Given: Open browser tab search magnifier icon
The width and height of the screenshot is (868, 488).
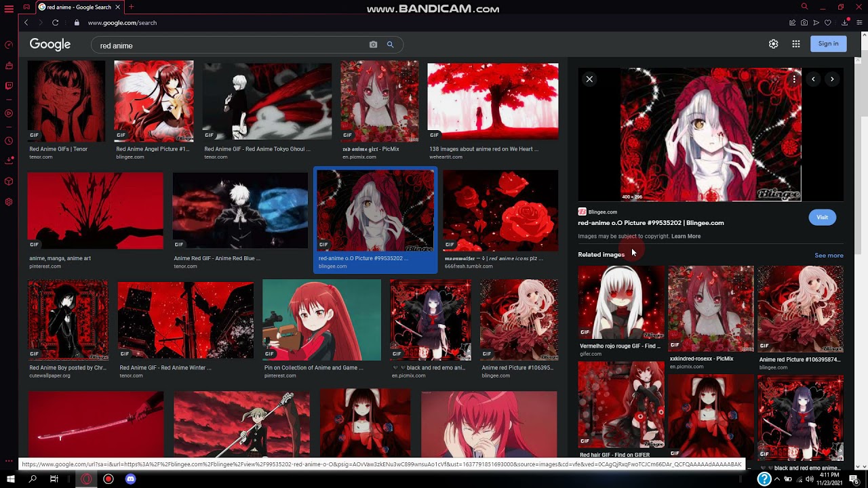Looking at the screenshot, I should pyautogui.click(x=804, y=7).
